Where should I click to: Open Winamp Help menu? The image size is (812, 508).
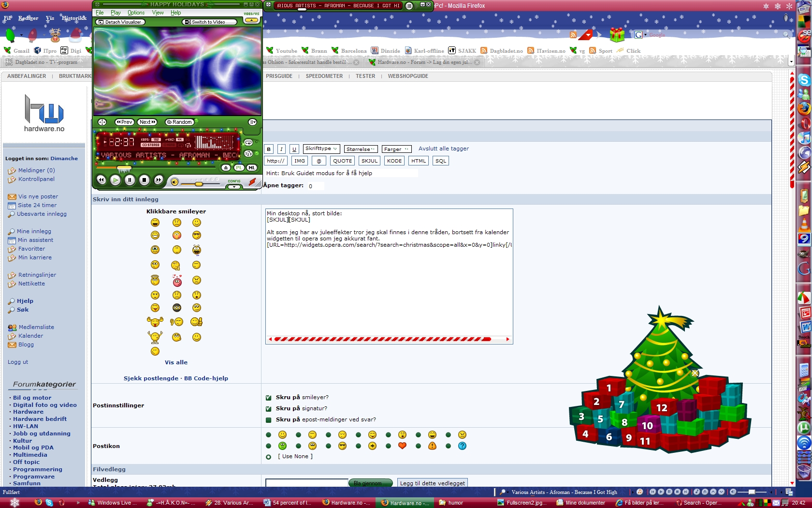click(x=176, y=13)
